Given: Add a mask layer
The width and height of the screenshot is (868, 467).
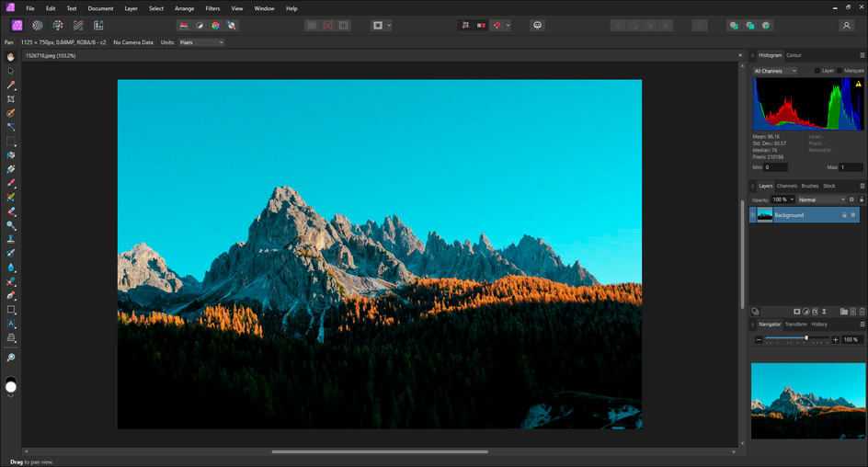Looking at the screenshot, I should pyautogui.click(x=796, y=312).
